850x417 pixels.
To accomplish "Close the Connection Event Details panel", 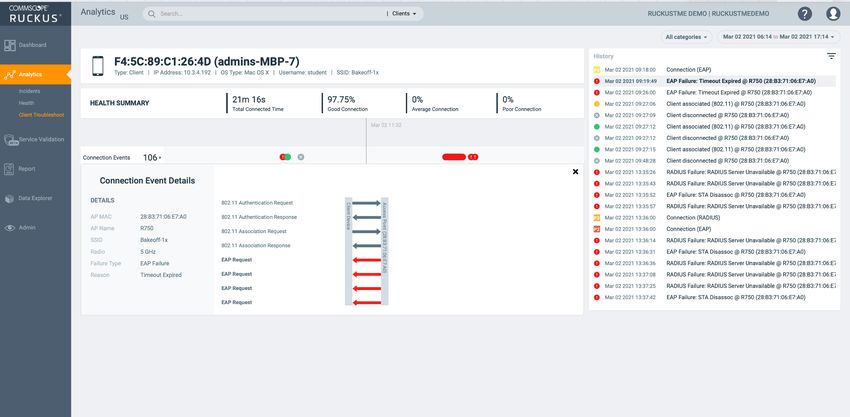I will click(x=575, y=172).
